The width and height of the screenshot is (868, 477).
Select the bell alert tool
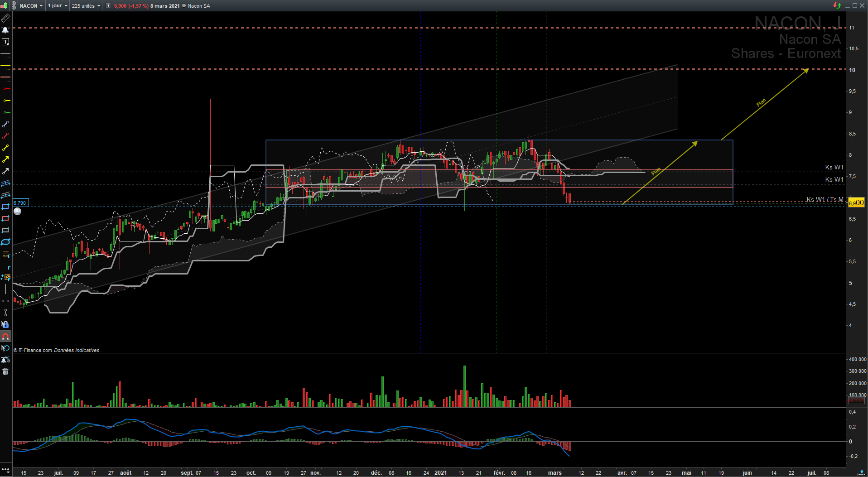[5, 30]
